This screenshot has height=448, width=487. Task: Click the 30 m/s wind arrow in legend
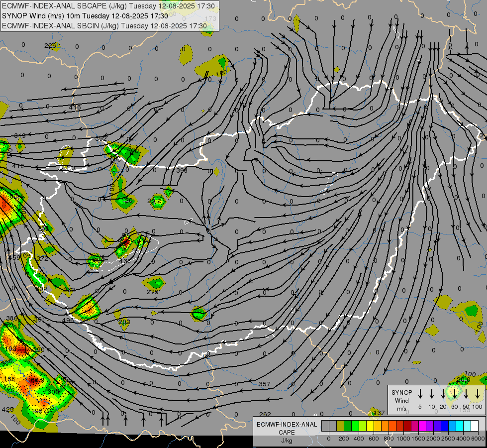[455, 394]
